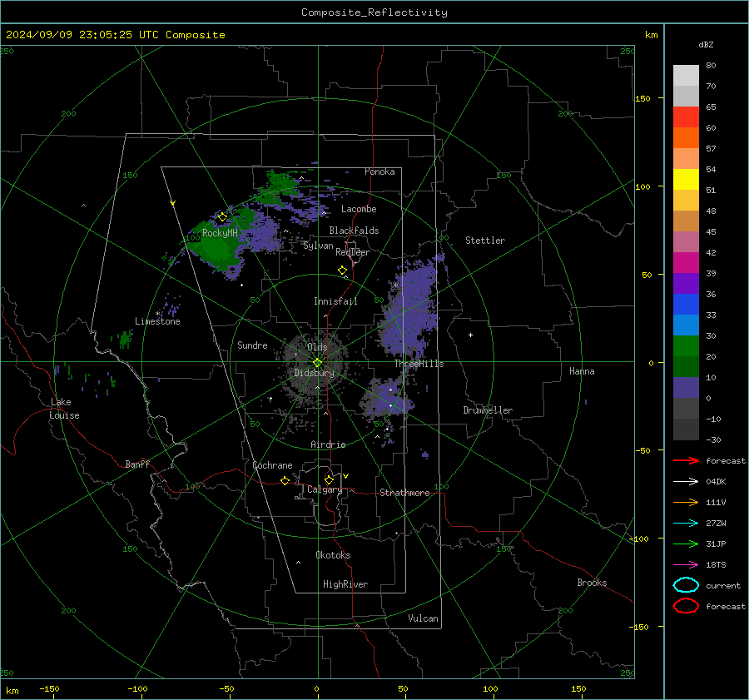Click the Sundre town label

tap(252, 345)
